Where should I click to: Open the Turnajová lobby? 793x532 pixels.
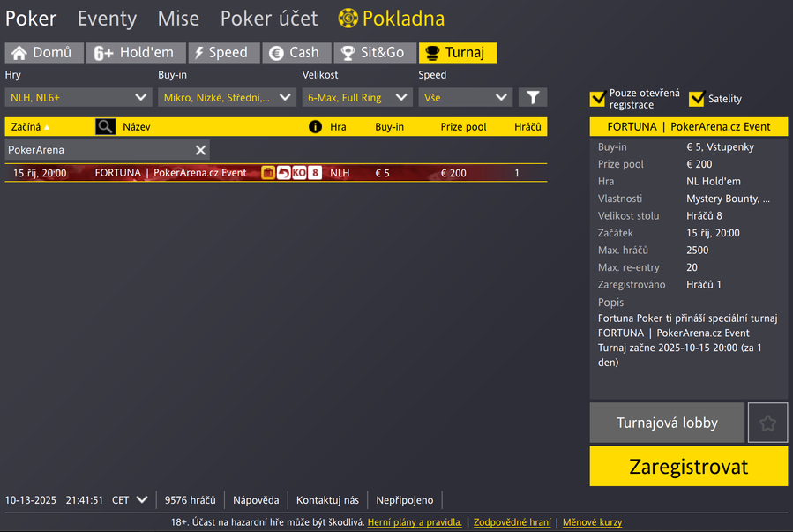(667, 423)
